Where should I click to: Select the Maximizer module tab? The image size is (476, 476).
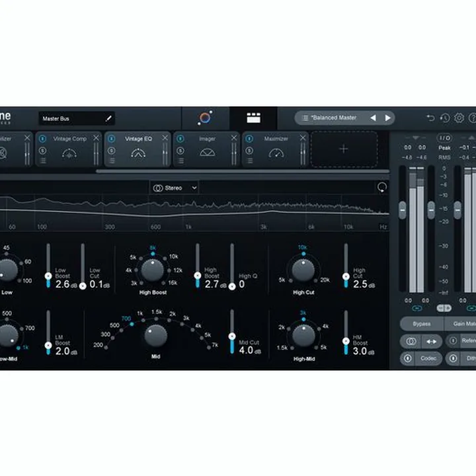[x=276, y=149]
